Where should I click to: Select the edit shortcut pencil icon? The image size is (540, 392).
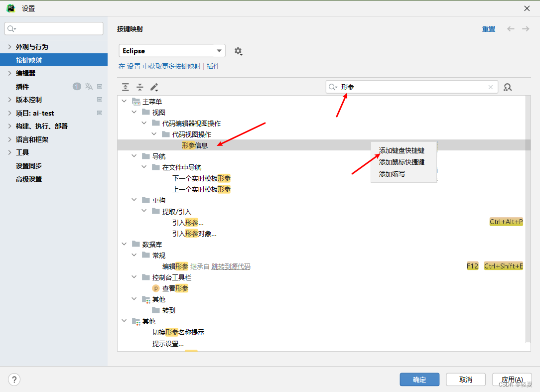point(154,87)
